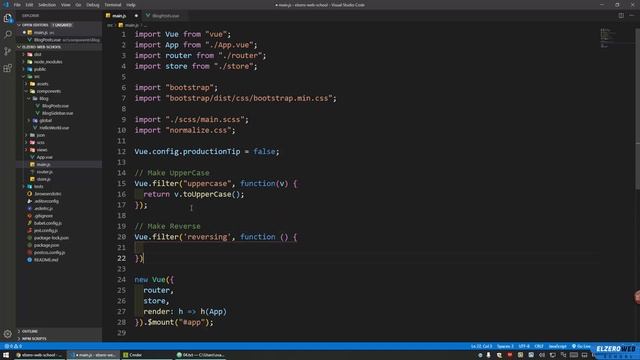Screen dimensions: 640x360
Task: Open the Help menu
Action: [x=131, y=5]
